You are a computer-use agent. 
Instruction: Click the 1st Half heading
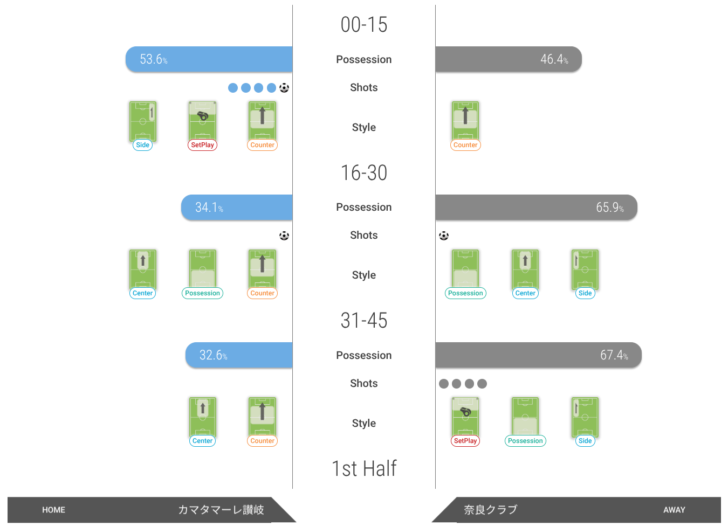[364, 468]
